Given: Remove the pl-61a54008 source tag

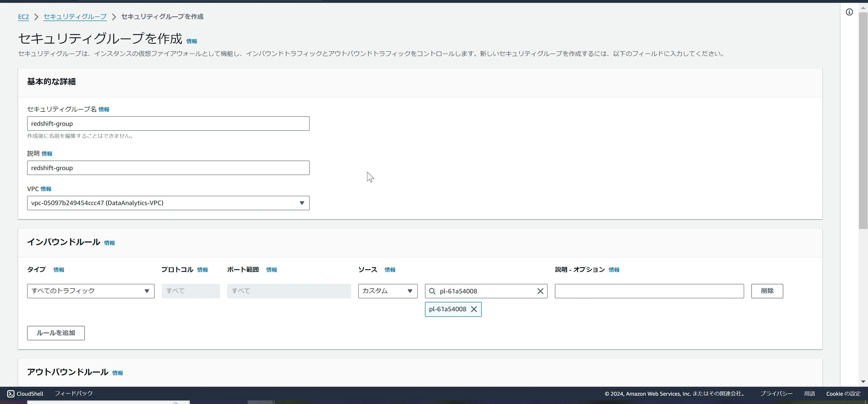Looking at the screenshot, I should click(474, 309).
